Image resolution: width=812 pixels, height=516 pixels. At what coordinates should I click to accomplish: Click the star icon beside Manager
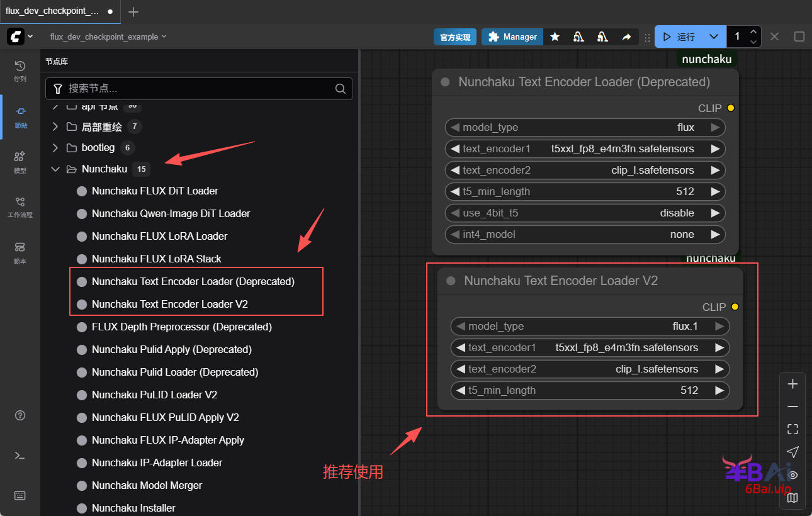[555, 37]
